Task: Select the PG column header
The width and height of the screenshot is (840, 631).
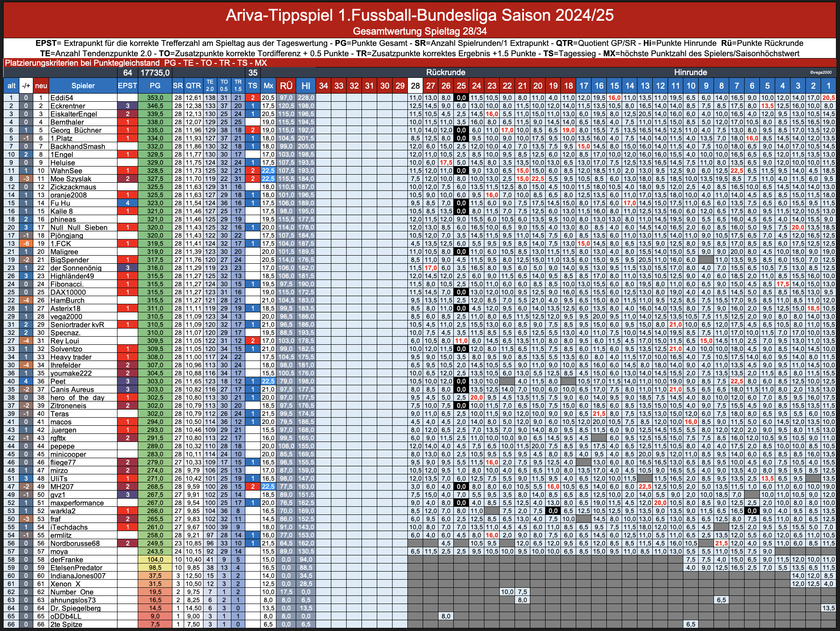Action: pyautogui.click(x=155, y=86)
